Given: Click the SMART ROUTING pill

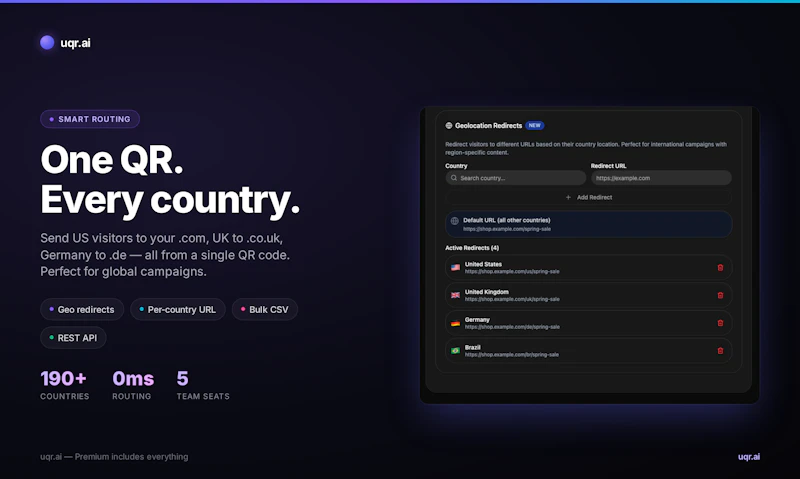Looking at the screenshot, I should tap(90, 119).
